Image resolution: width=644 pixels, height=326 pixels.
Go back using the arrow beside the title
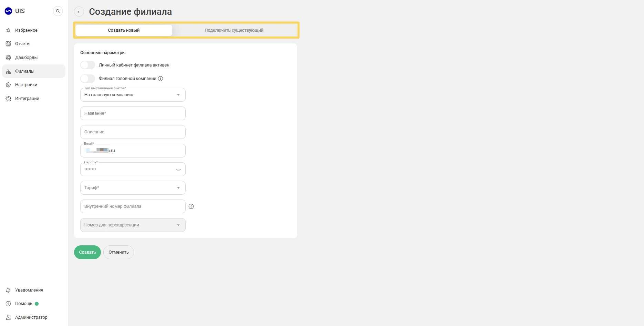pos(79,12)
